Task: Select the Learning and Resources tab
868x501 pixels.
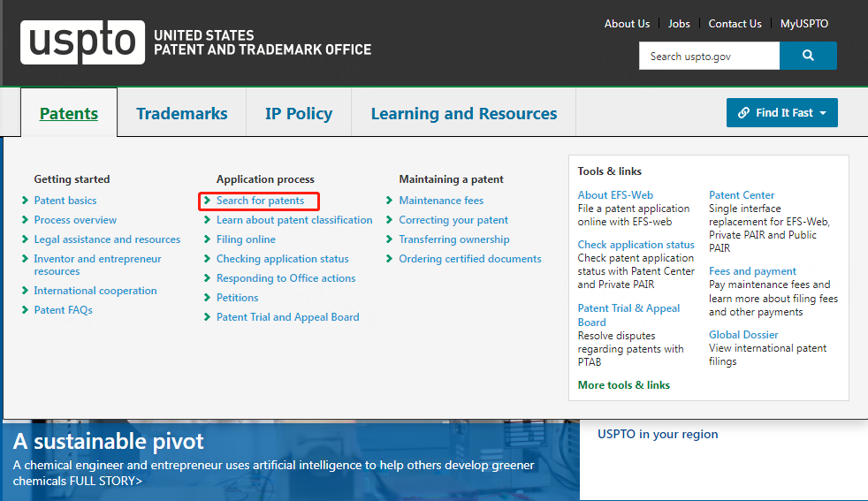Action: pyautogui.click(x=464, y=113)
